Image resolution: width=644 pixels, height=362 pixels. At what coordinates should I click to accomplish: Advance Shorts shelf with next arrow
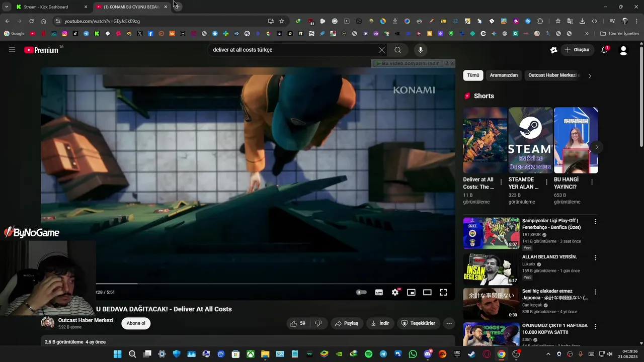[x=596, y=147]
